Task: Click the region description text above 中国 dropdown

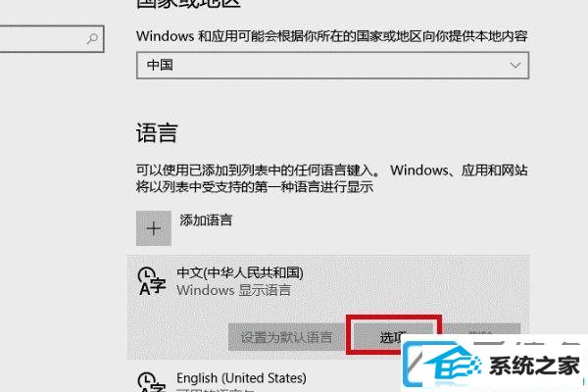Action: point(332,36)
